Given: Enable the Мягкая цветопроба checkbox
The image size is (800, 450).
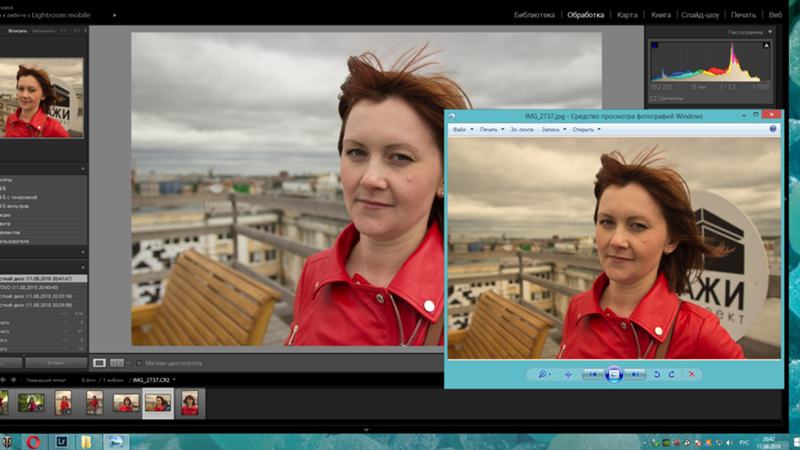Looking at the screenshot, I should [139, 363].
